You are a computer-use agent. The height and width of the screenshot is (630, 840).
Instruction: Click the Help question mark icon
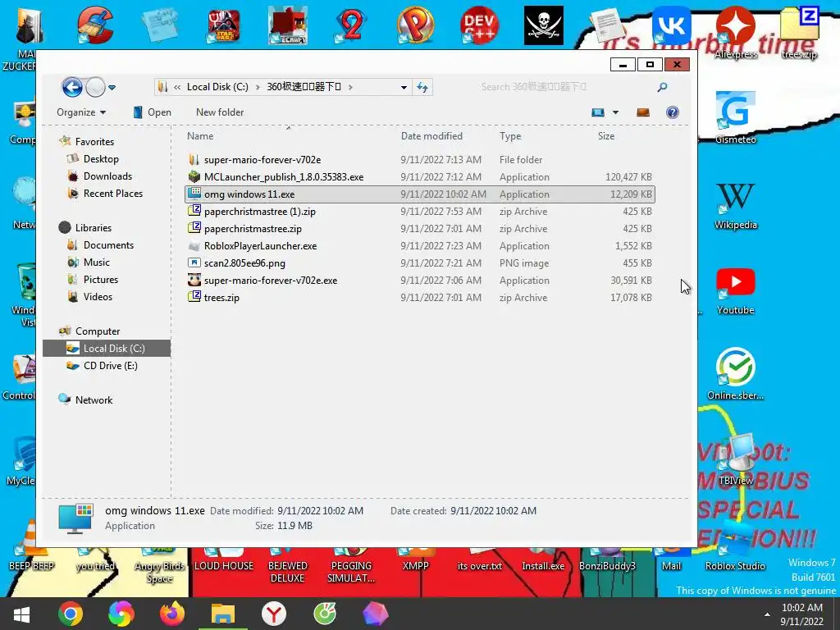pos(673,112)
